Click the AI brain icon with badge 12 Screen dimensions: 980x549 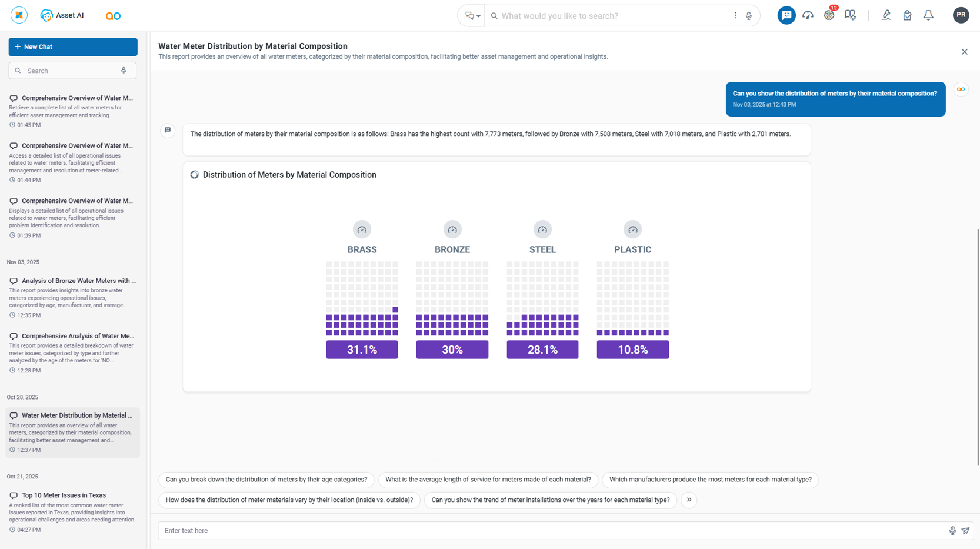point(829,15)
